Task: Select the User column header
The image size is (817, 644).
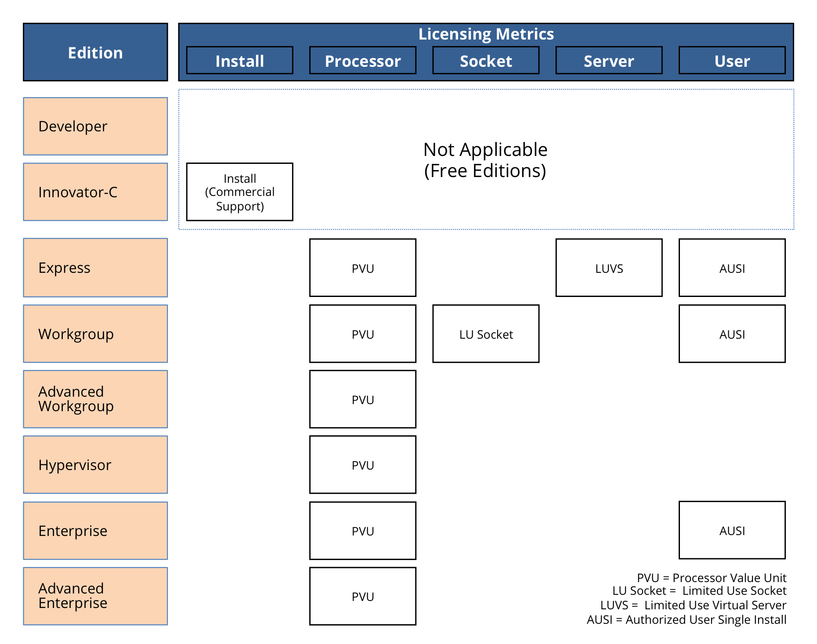Action: tap(732, 61)
